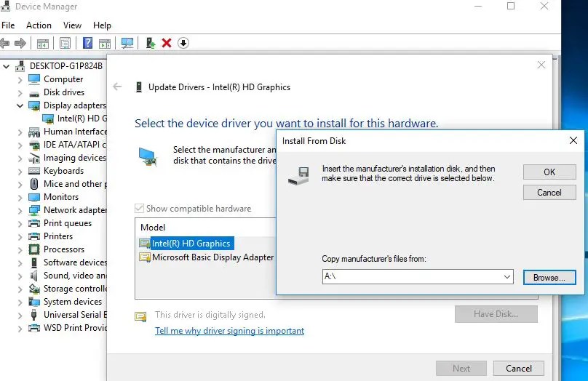Select the Monitors icon

pyautogui.click(x=34, y=198)
